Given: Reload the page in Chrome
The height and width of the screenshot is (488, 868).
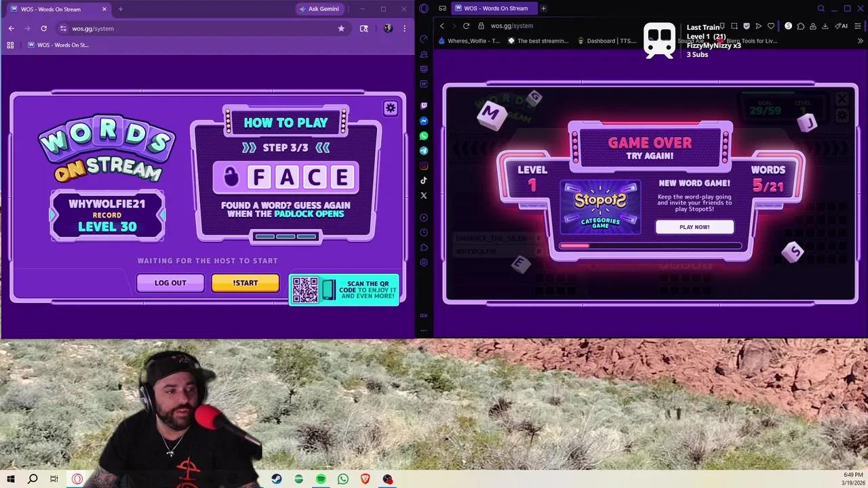Looking at the screenshot, I should [x=43, y=28].
